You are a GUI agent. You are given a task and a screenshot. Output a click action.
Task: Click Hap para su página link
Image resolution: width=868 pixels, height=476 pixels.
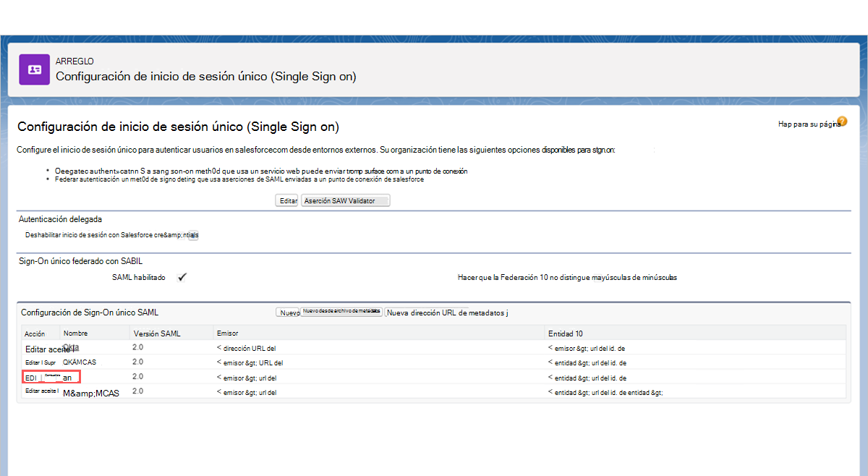[804, 124]
